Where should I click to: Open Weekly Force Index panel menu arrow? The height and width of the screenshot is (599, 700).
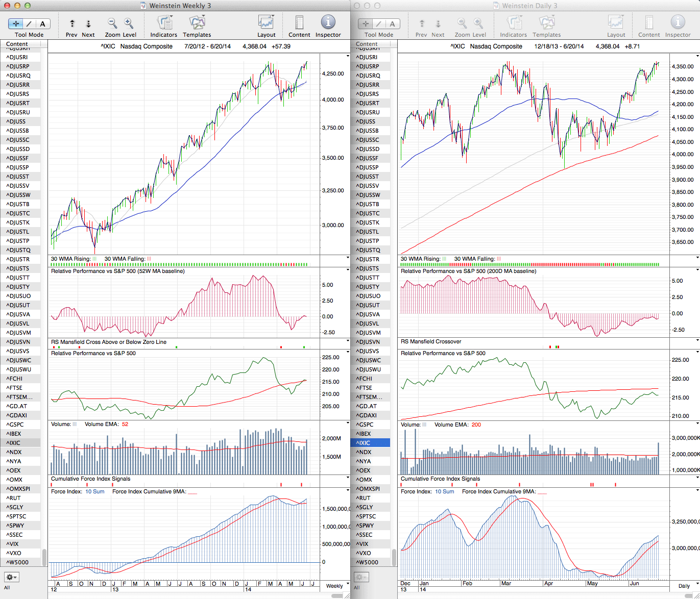pos(348,490)
